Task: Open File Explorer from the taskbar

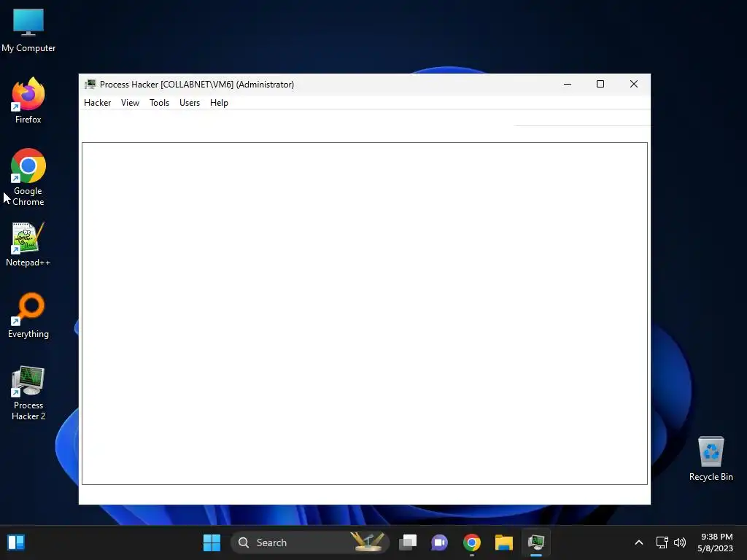Action: coord(503,542)
